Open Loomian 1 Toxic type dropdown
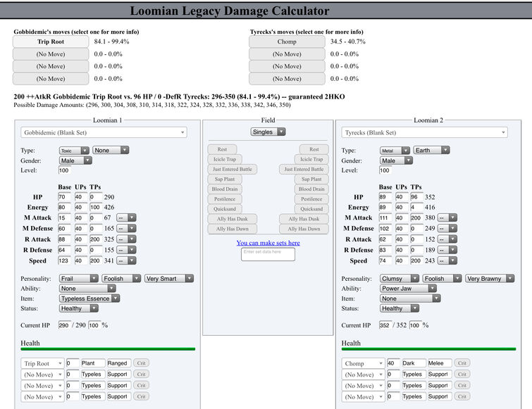Viewport: 532px width, 409px height. point(74,151)
